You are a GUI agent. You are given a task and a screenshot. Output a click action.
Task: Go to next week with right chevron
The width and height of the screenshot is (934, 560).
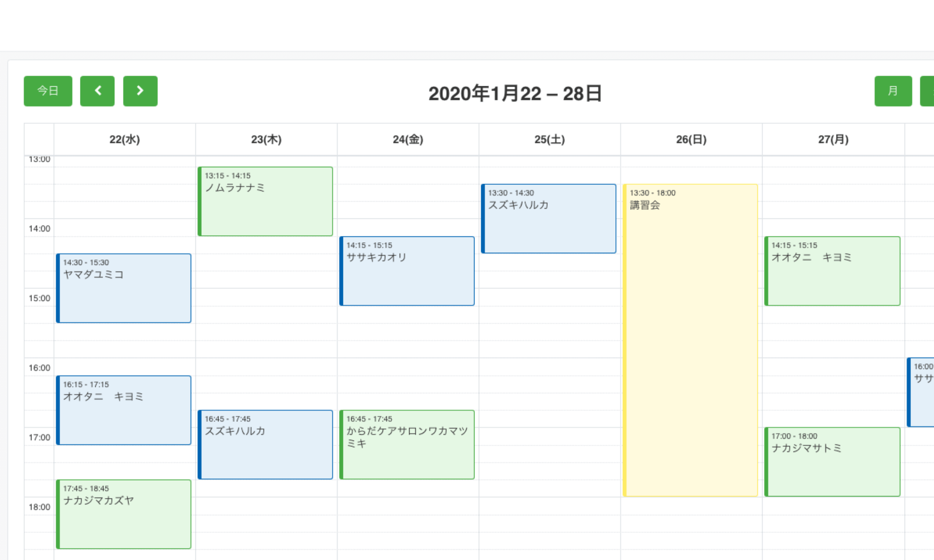[x=140, y=91]
